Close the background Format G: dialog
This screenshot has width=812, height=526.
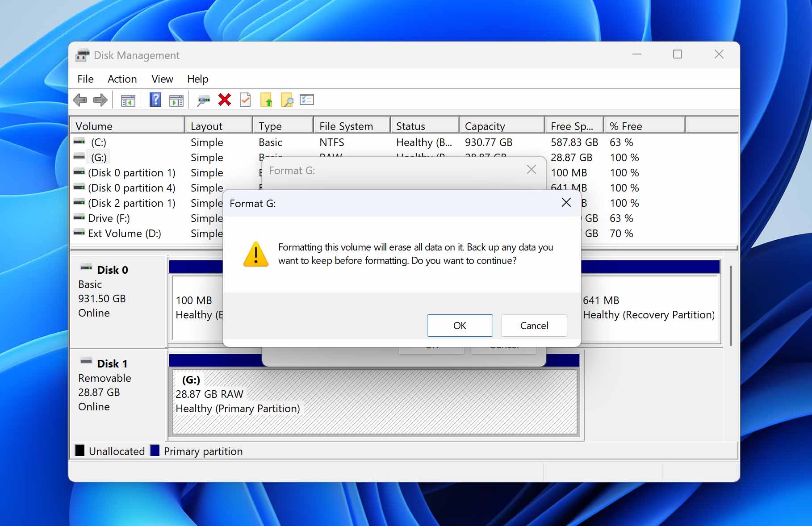[x=531, y=170]
